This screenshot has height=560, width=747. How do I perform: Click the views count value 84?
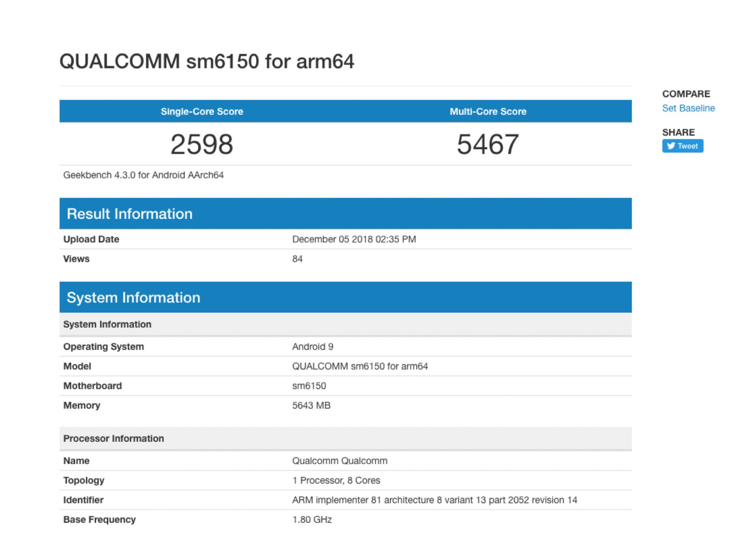click(x=297, y=259)
